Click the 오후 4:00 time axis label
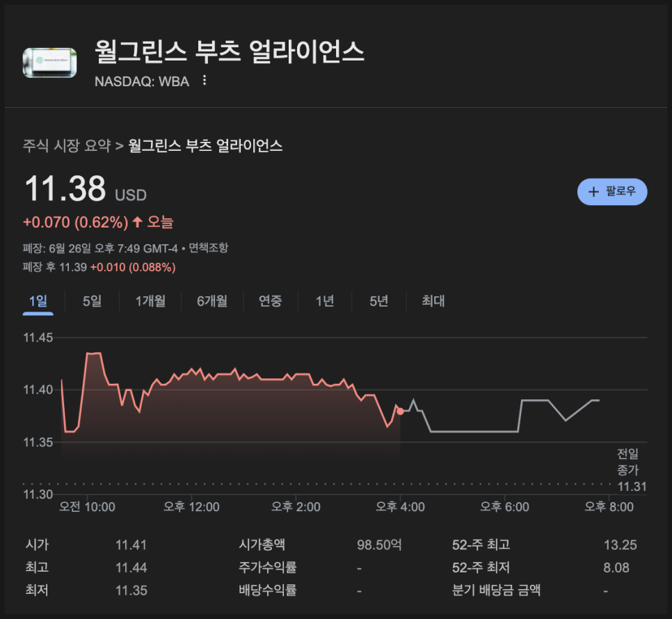 (x=400, y=507)
